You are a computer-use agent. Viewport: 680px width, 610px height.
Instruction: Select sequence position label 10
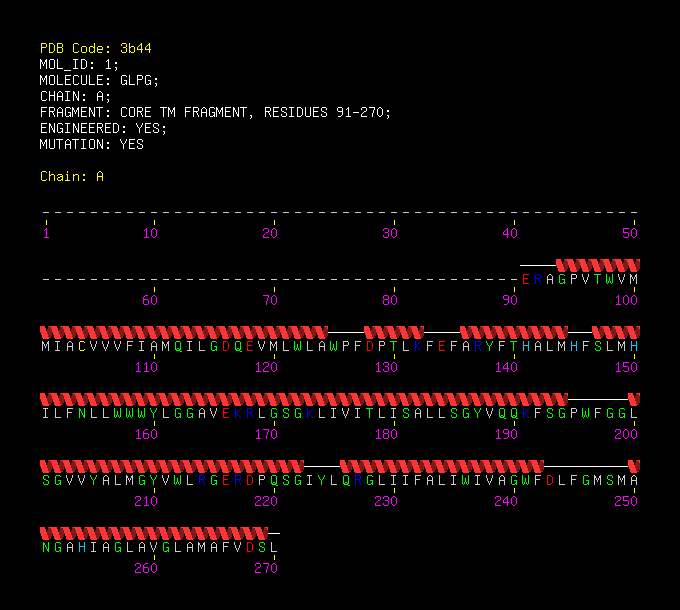tap(150, 233)
